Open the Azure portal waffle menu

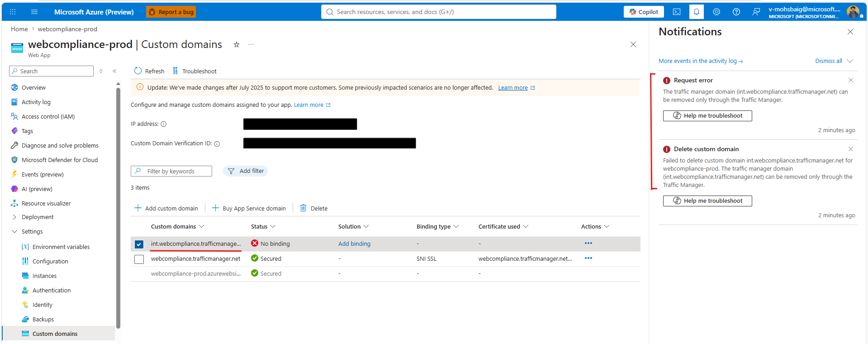click(x=13, y=12)
